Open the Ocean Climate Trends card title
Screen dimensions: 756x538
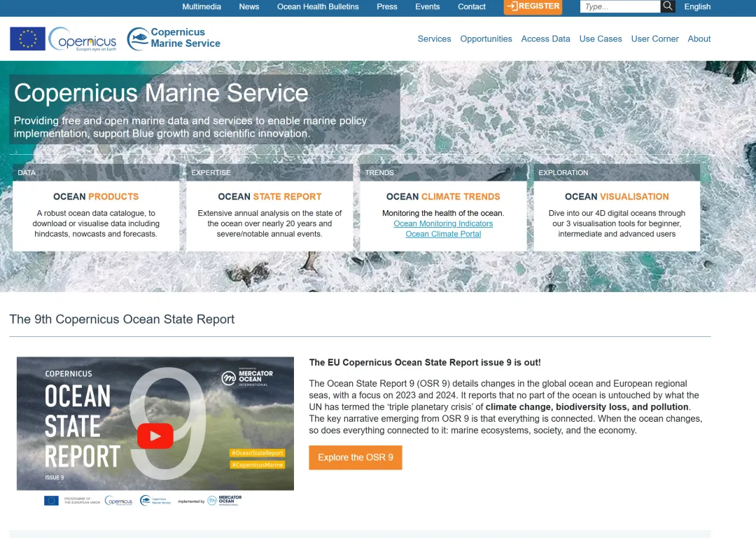click(x=443, y=196)
